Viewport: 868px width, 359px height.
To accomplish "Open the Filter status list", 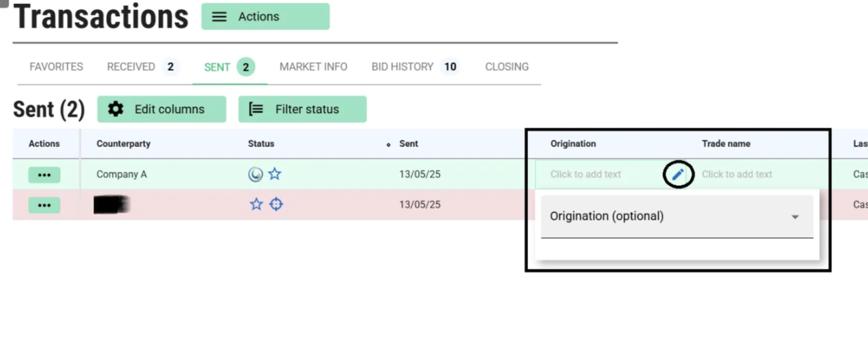I will coord(302,110).
